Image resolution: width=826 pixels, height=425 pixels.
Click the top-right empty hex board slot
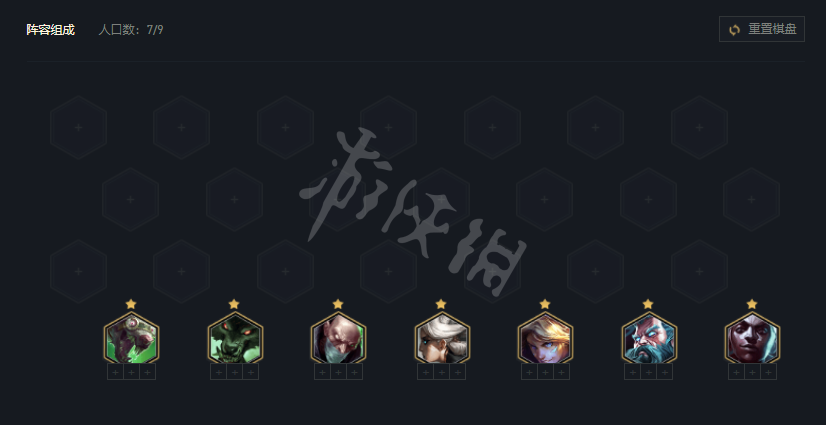pos(700,127)
